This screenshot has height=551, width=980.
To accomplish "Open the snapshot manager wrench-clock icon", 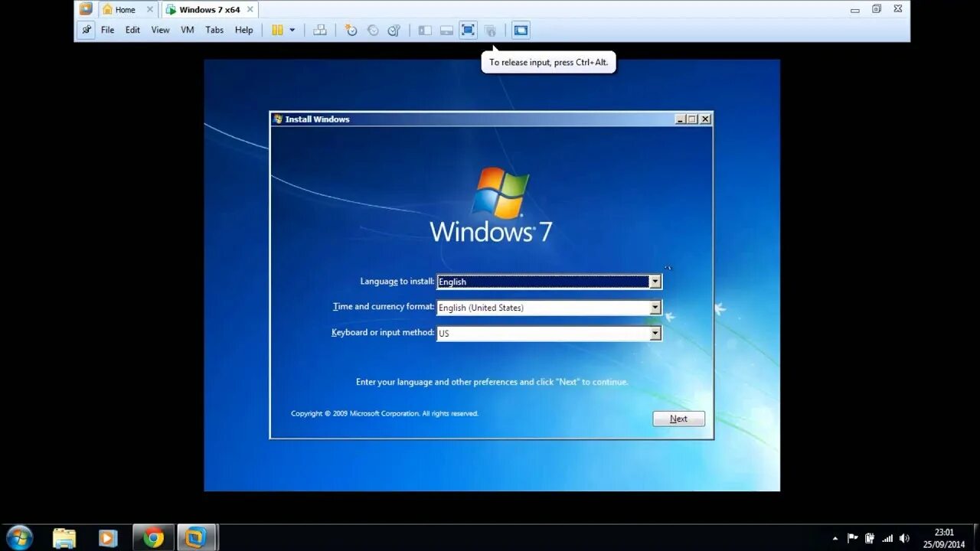I will click(x=394, y=30).
